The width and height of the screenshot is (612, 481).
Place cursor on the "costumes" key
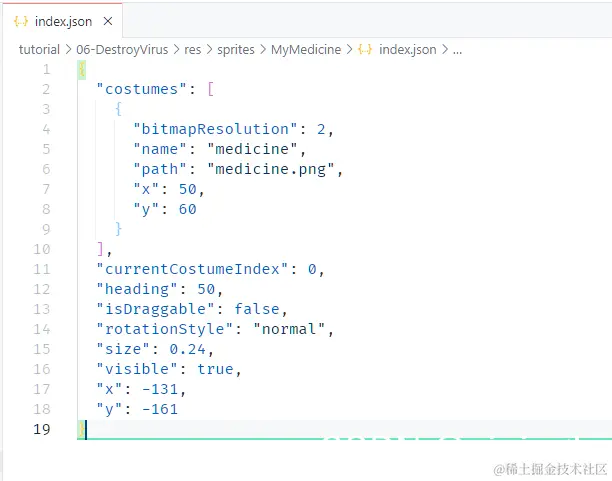(142, 89)
